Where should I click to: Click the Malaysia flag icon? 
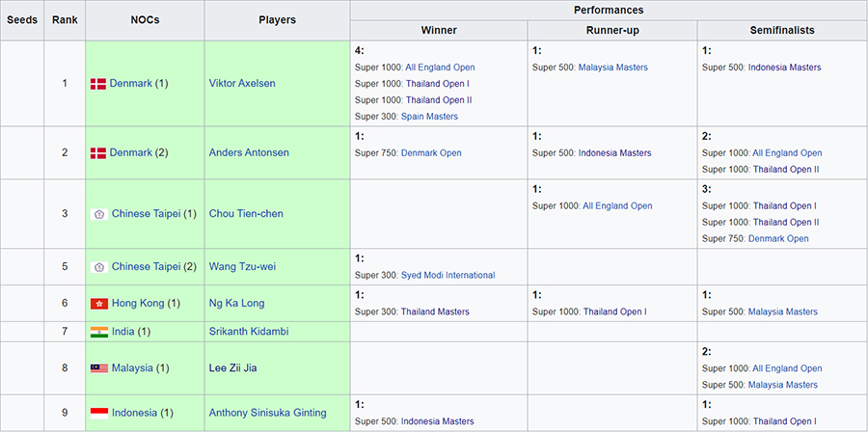click(99, 368)
